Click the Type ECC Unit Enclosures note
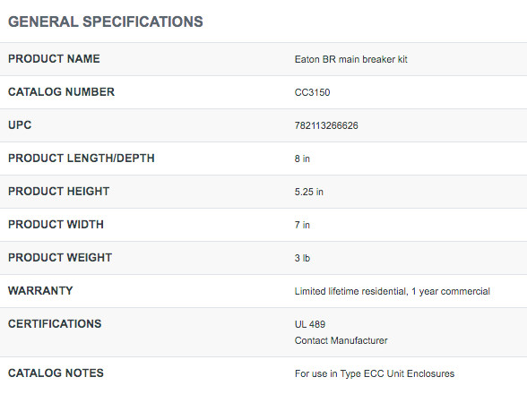 tap(375, 373)
